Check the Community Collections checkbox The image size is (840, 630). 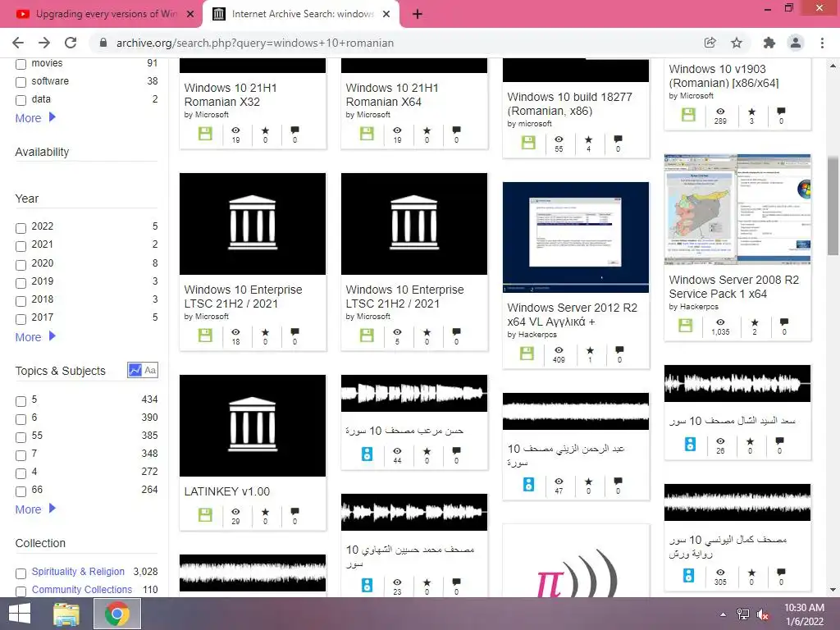coord(21,591)
